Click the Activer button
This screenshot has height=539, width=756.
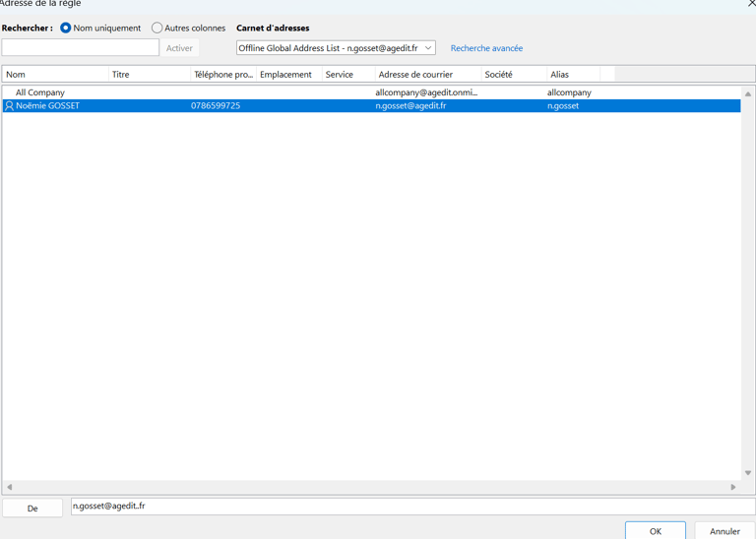[179, 48]
